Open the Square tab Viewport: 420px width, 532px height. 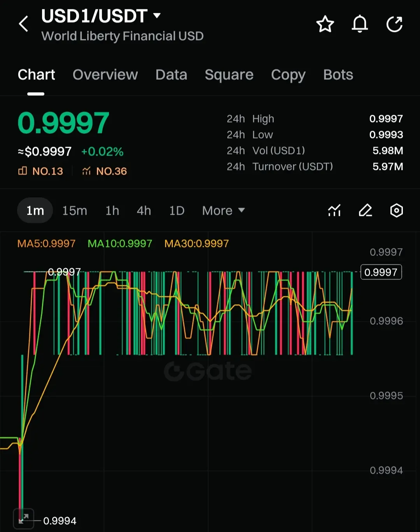(x=229, y=75)
